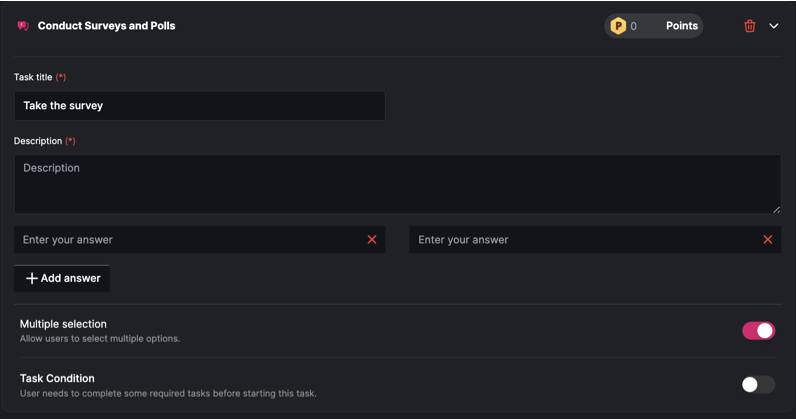Click the gold points coin icon
This screenshot has width=796, height=419.
click(x=618, y=26)
